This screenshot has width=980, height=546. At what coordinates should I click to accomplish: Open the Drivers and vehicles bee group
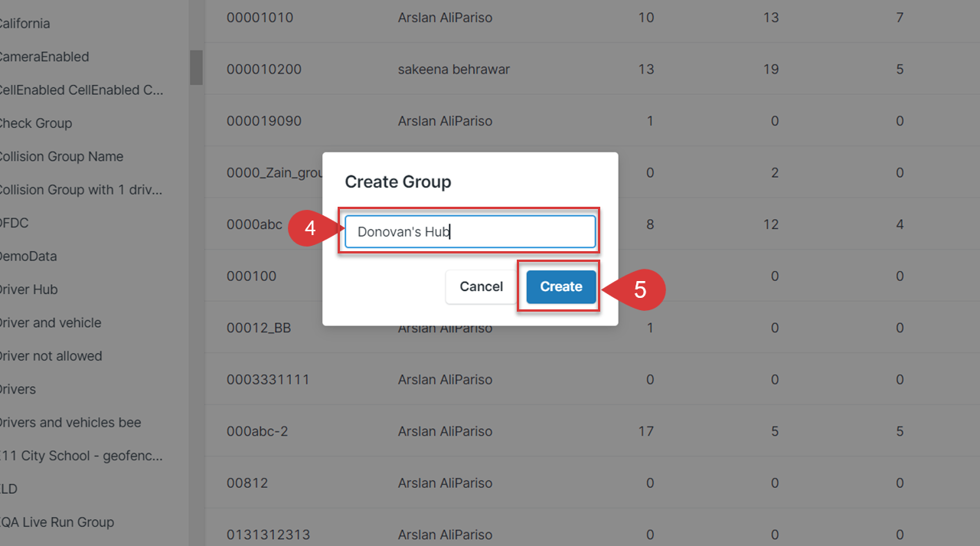pyautogui.click(x=69, y=422)
